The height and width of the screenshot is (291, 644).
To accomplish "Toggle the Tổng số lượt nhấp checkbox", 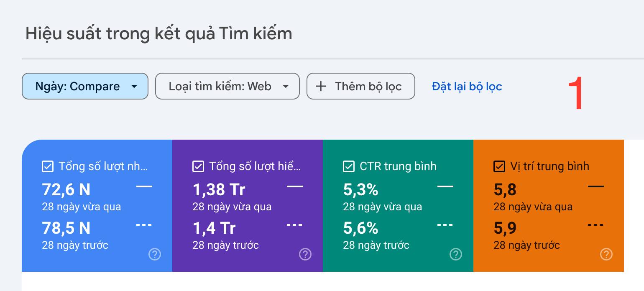I will pyautogui.click(x=48, y=166).
